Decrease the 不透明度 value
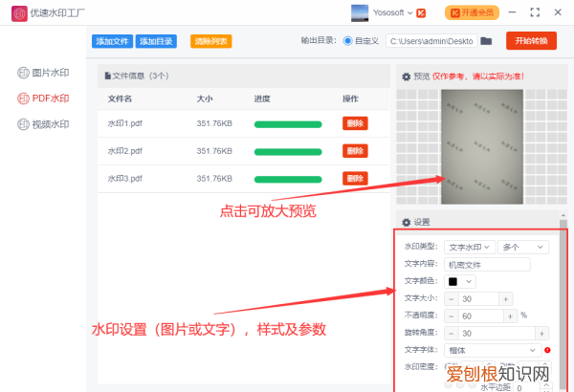This screenshot has width=574, height=392. pos(452,316)
